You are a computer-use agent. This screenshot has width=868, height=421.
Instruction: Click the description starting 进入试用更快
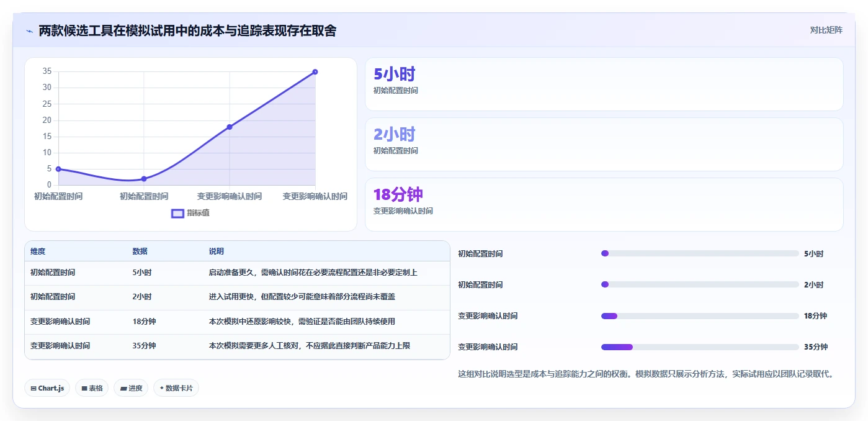[x=302, y=297]
